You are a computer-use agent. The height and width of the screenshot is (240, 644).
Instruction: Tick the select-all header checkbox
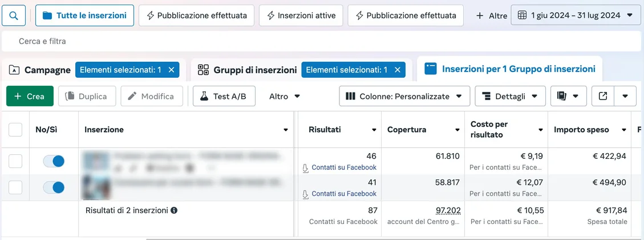coord(15,130)
